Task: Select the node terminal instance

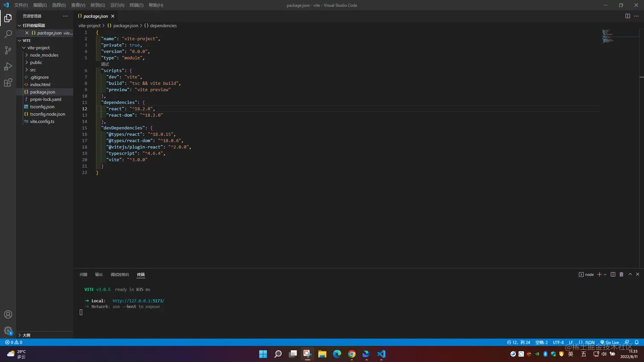Action: click(586, 274)
